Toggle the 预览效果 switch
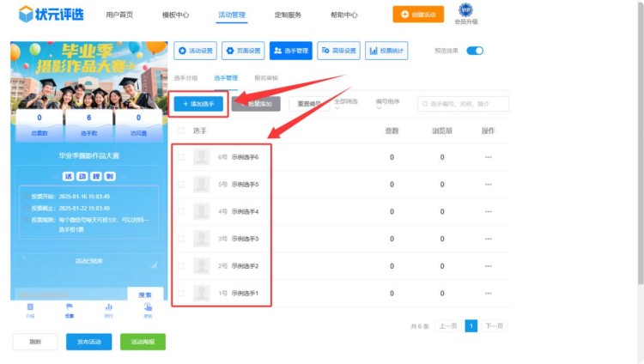 475,51
